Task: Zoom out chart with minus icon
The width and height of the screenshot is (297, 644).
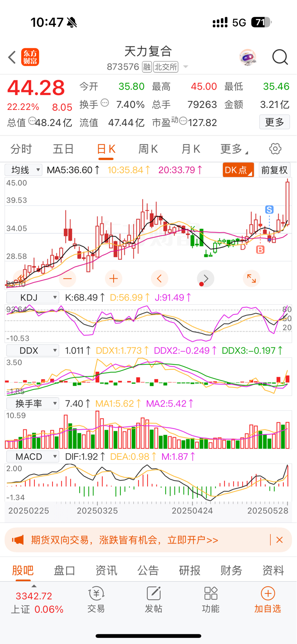Action: point(68,278)
